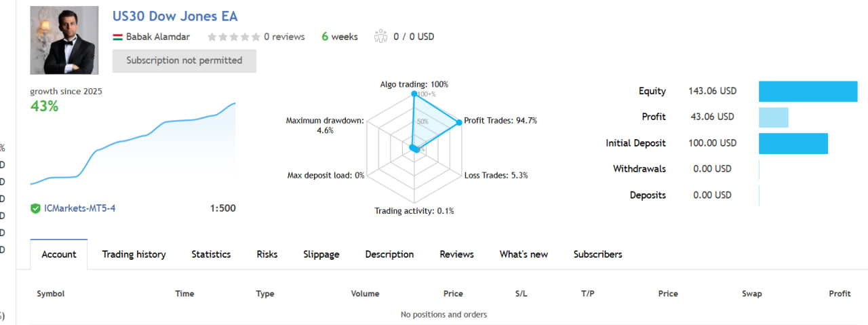Click the Hungarian flag icon next to Babak Alamdar

117,37
